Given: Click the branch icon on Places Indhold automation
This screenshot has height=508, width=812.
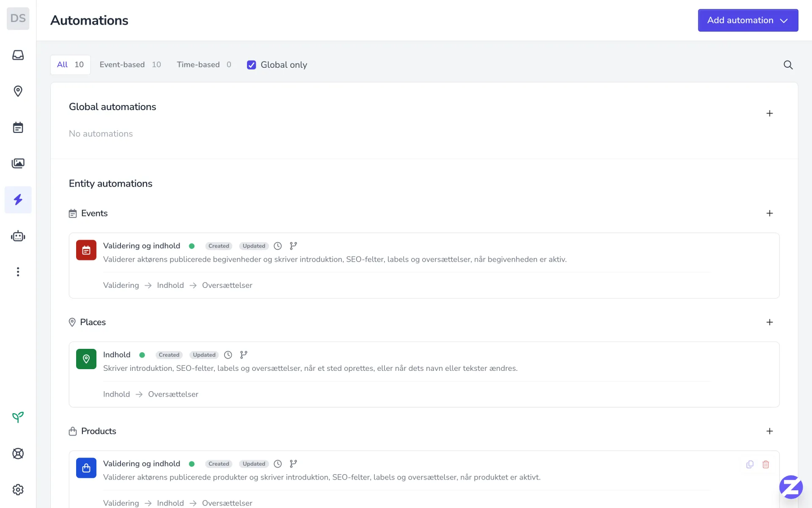Looking at the screenshot, I should coord(244,355).
